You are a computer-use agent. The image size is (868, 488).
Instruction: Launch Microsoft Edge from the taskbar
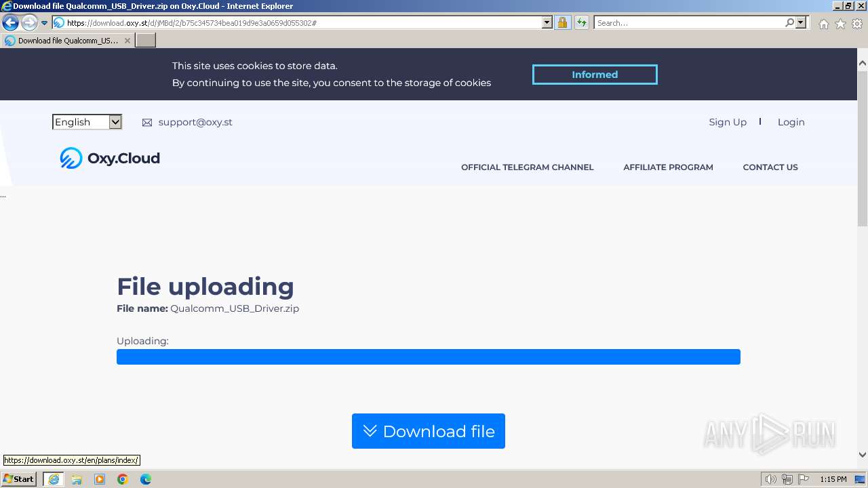[x=146, y=479]
